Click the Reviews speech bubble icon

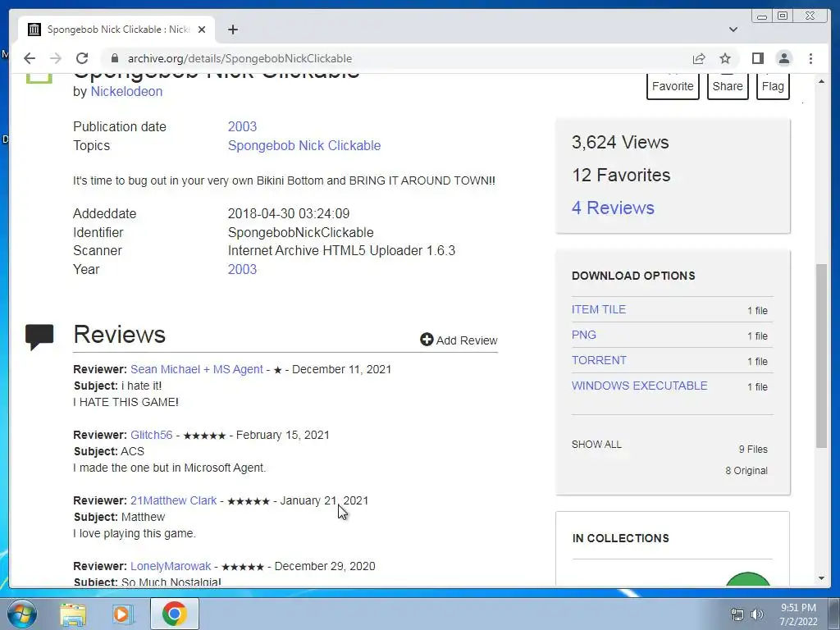[x=39, y=337]
